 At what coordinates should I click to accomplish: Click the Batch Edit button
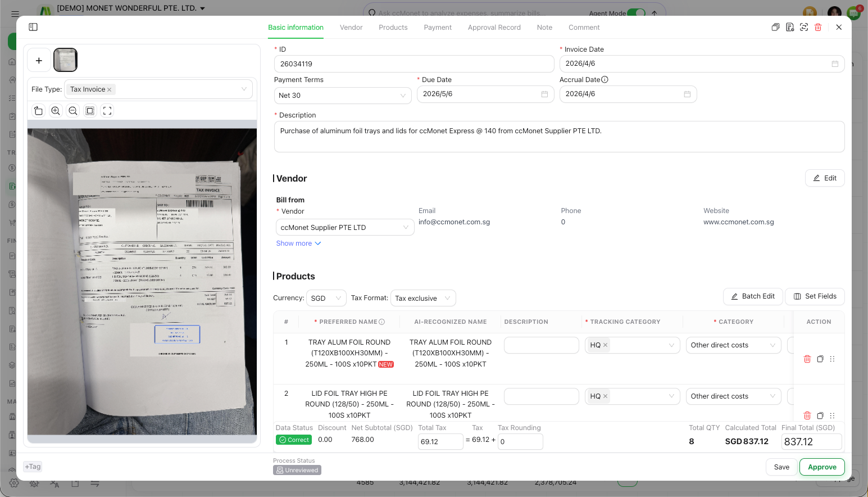(753, 296)
